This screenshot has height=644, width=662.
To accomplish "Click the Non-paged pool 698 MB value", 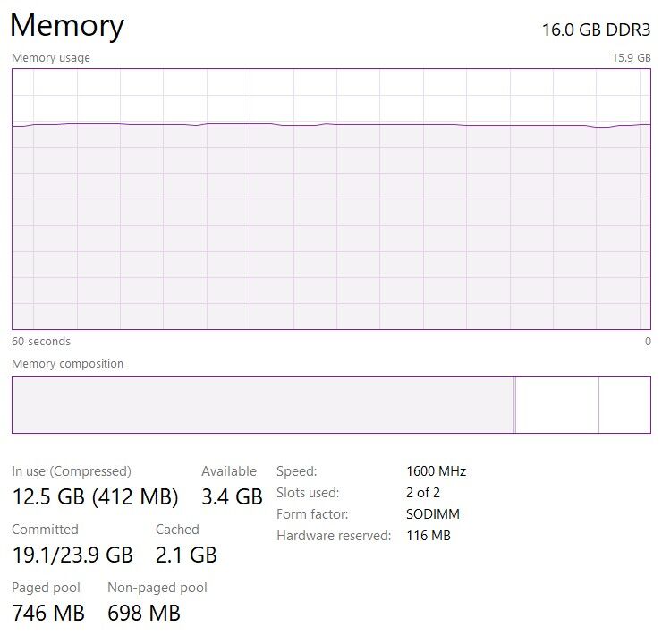I will (144, 614).
